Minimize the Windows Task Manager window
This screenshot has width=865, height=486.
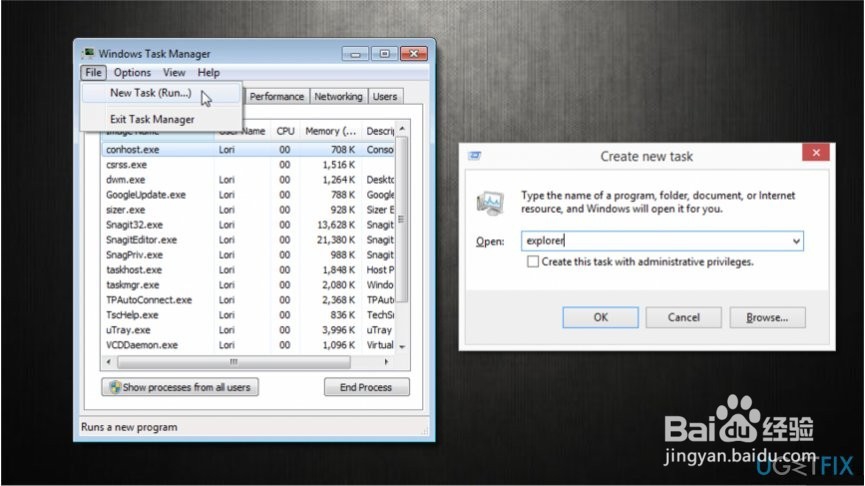pos(355,54)
